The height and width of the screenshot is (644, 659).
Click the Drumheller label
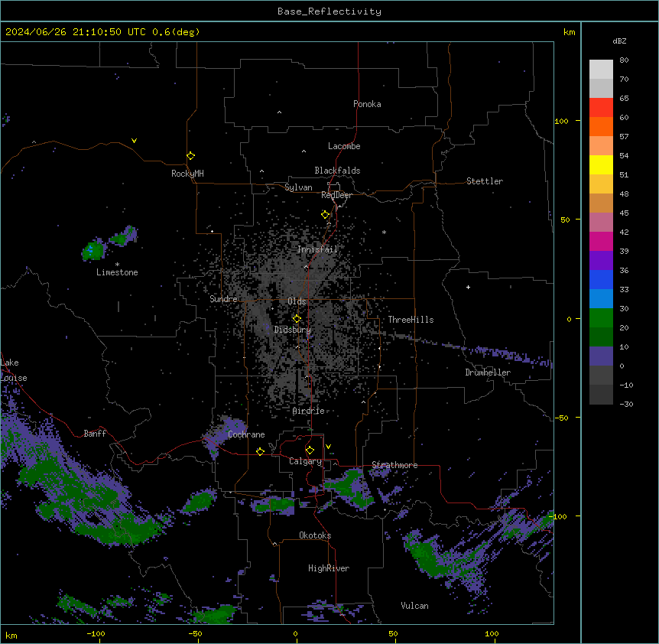pos(488,372)
